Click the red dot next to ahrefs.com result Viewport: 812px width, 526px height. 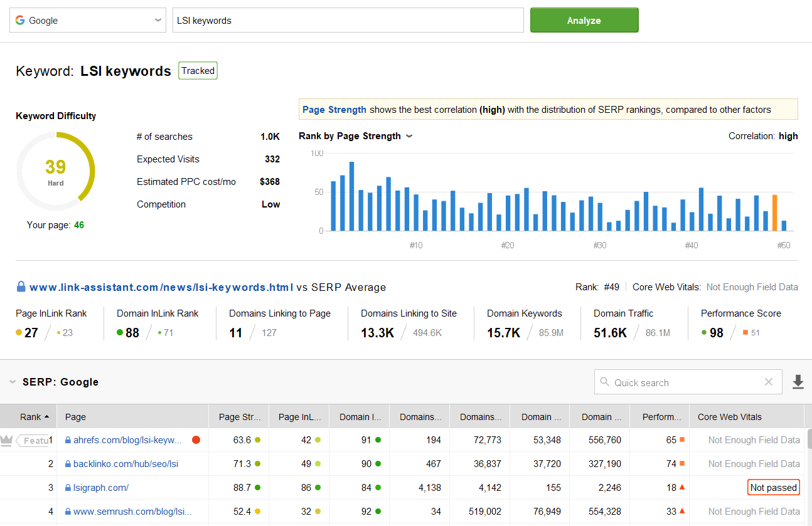196,440
